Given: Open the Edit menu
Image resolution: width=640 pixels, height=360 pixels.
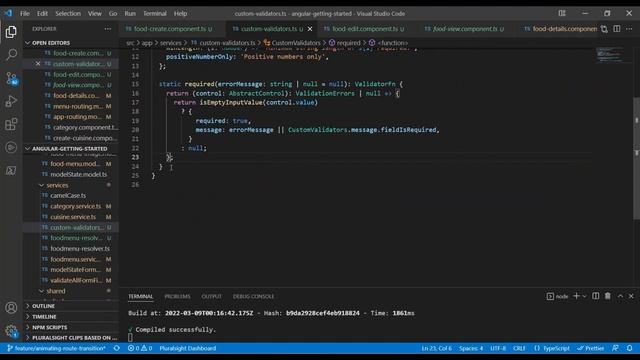Looking at the screenshot, I should point(42,13).
